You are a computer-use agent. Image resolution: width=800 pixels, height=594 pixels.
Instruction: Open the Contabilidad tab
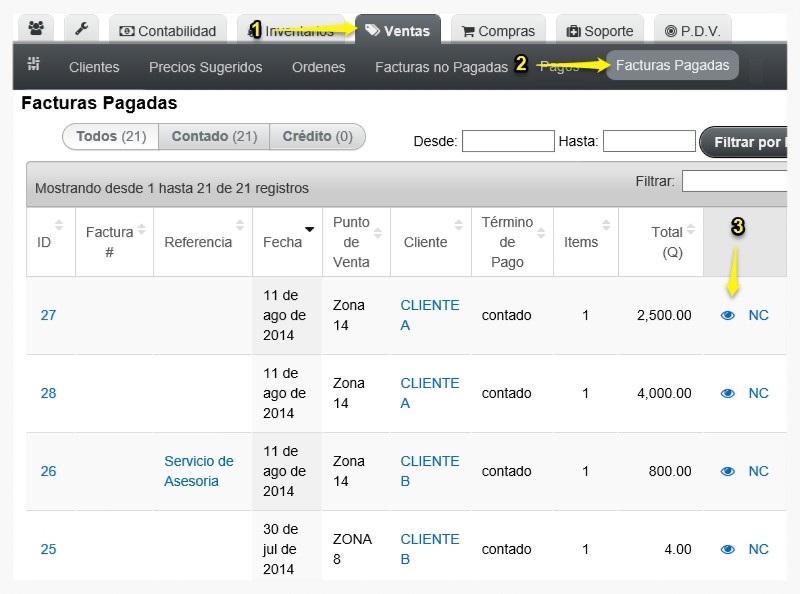168,31
